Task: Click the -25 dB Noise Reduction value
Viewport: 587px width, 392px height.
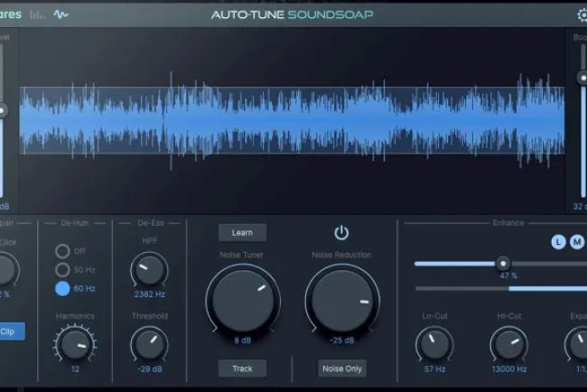Action: (341, 341)
